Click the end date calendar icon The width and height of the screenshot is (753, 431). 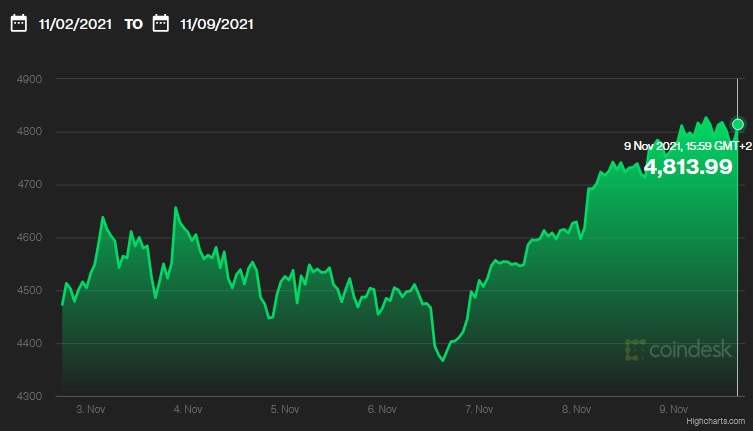[160, 23]
